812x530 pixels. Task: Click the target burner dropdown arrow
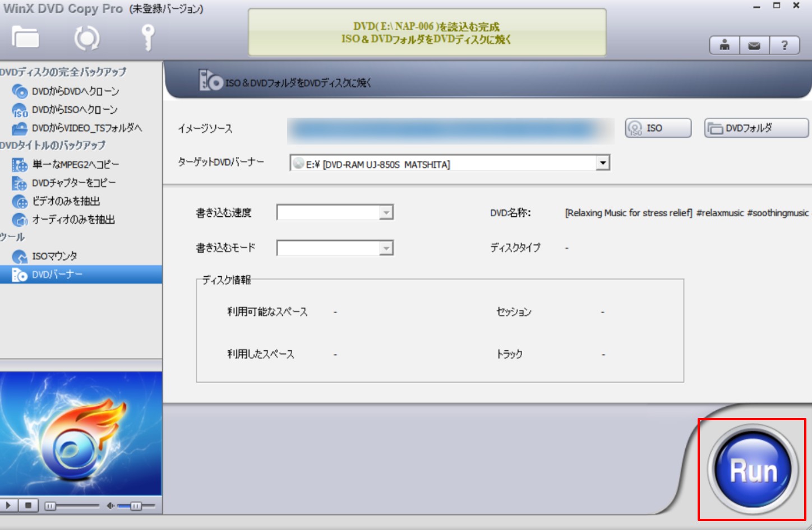(603, 163)
